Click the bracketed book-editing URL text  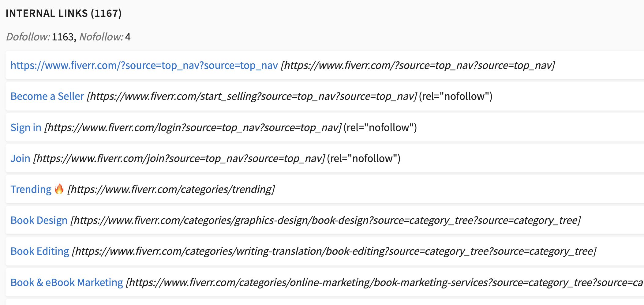[334, 251]
